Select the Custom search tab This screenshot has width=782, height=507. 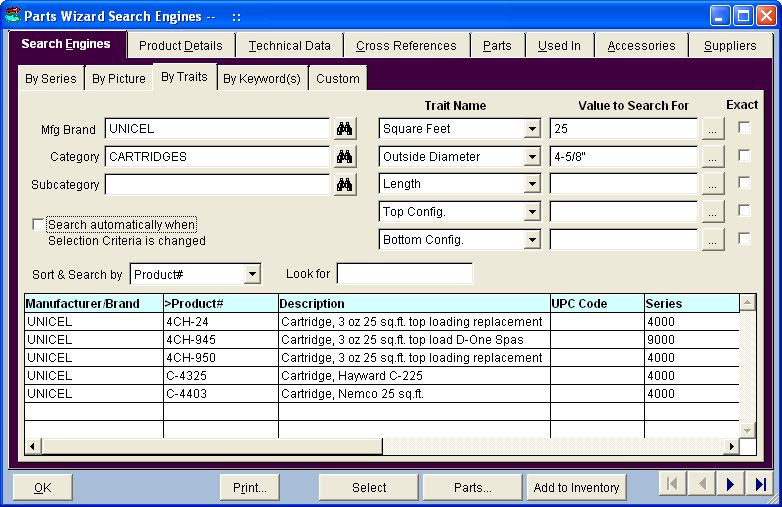(x=338, y=78)
